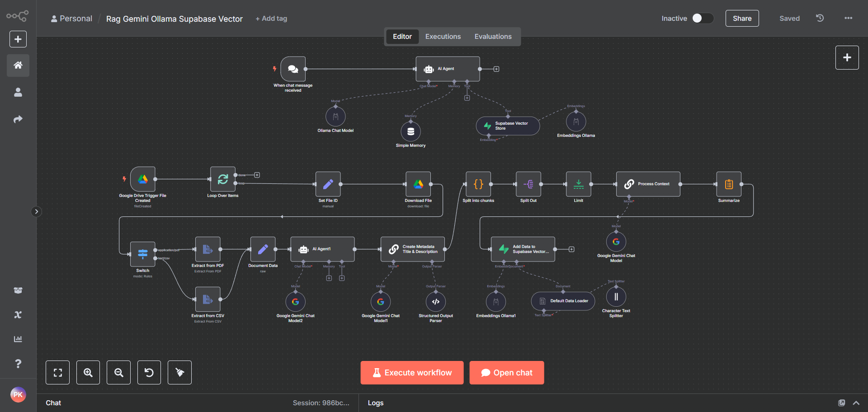Select the Simple Memory node
Screen dimensions: 868x412
tap(410, 131)
